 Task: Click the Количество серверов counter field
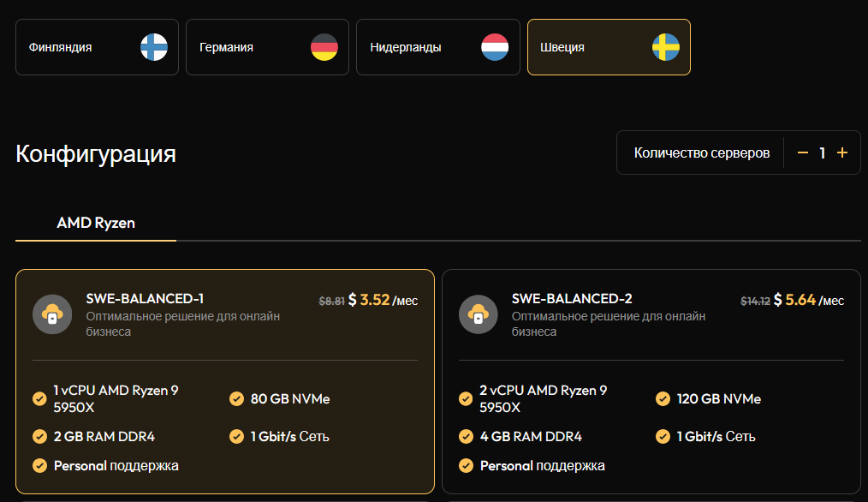click(x=702, y=152)
